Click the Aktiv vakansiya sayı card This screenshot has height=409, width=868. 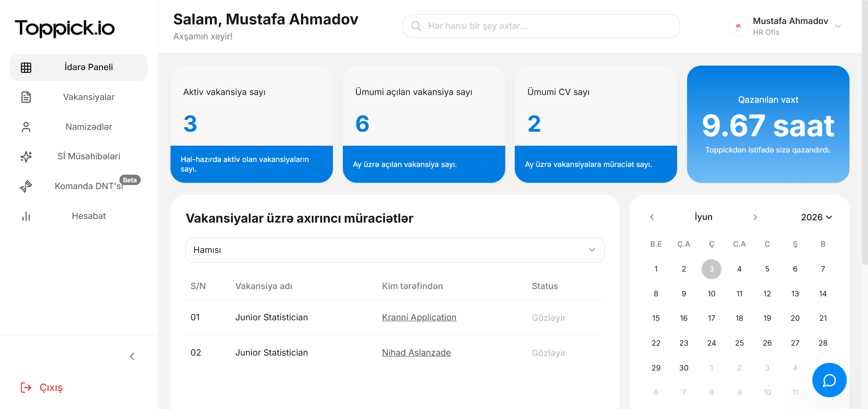coord(251,124)
